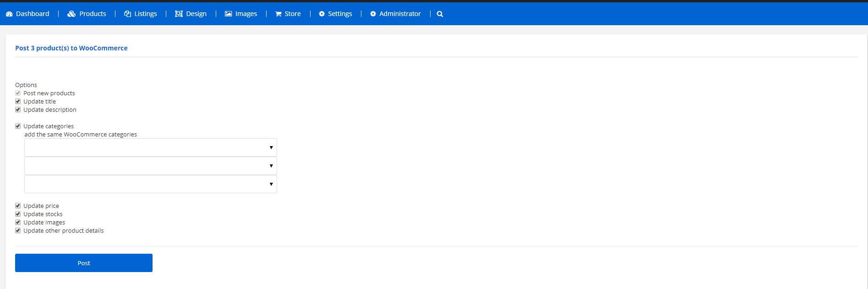The image size is (868, 289).
Task: Open the first WooCommerce category dropdown
Action: [151, 147]
